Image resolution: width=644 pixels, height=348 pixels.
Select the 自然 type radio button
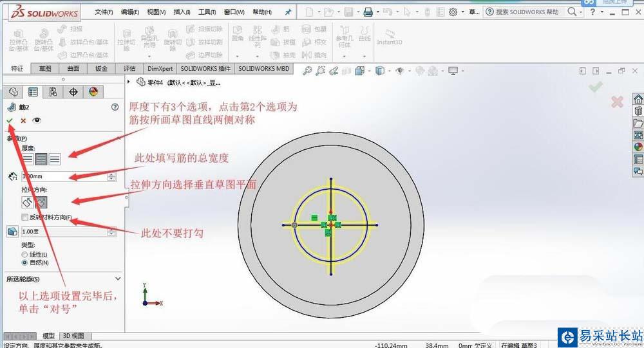click(x=25, y=262)
